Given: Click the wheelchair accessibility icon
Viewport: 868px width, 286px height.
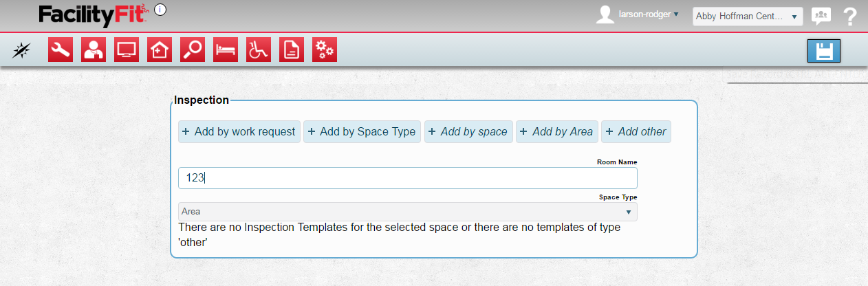Looking at the screenshot, I should [259, 49].
